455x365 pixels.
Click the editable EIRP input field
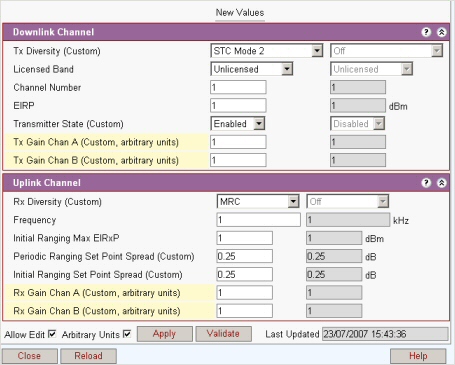click(238, 106)
